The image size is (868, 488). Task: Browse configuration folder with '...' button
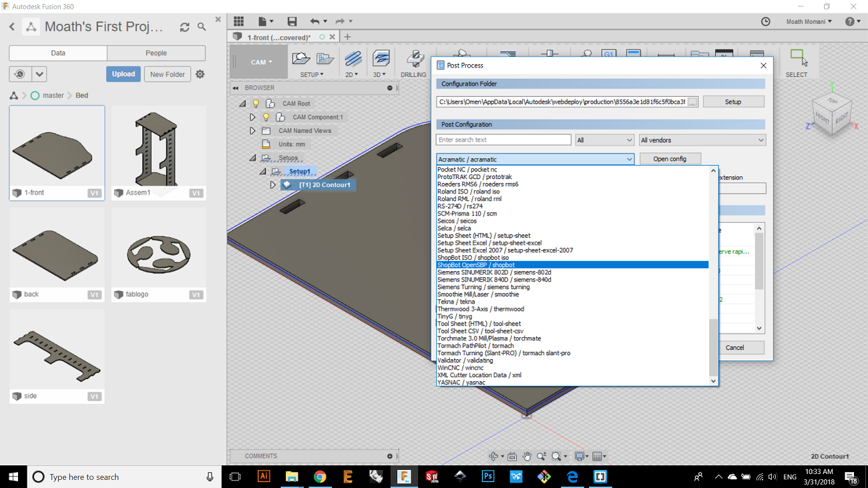692,102
